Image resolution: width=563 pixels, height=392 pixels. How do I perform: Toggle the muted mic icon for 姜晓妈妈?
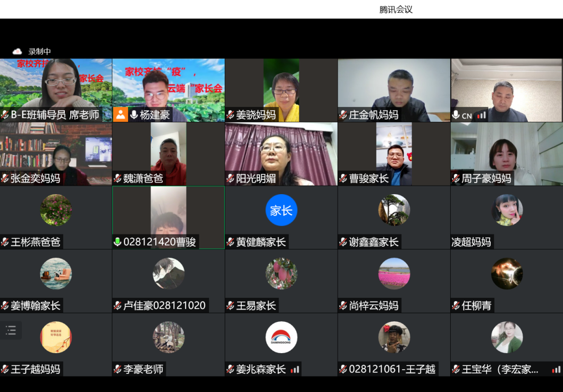tap(230, 115)
